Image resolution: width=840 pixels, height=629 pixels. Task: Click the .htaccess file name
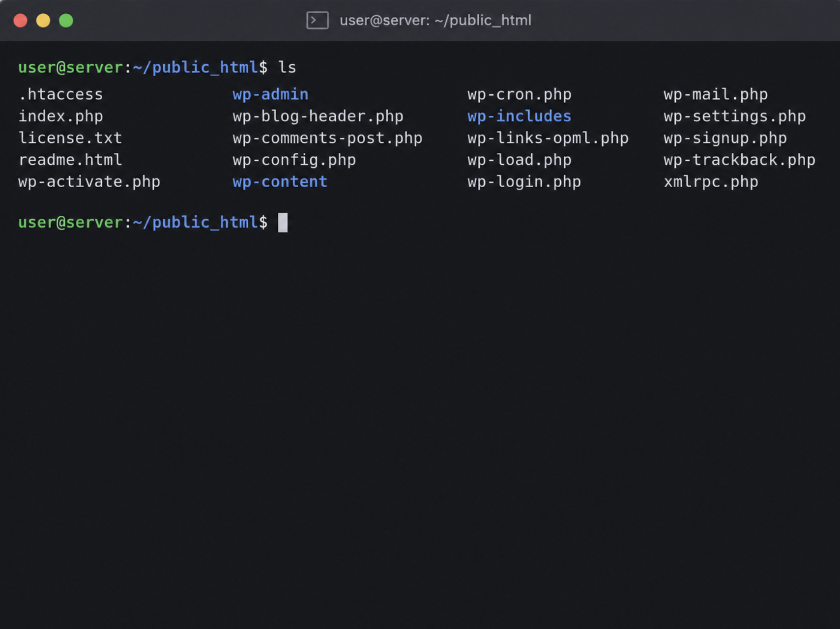pyautogui.click(x=60, y=94)
